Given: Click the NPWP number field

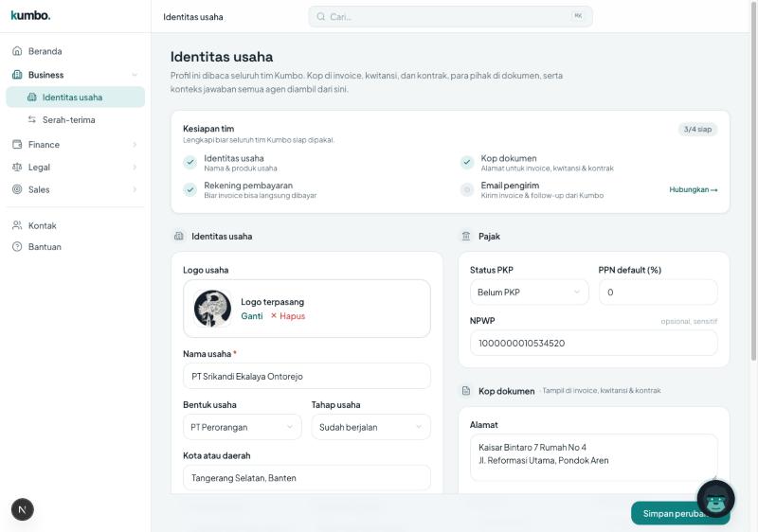Looking at the screenshot, I should (x=594, y=344).
